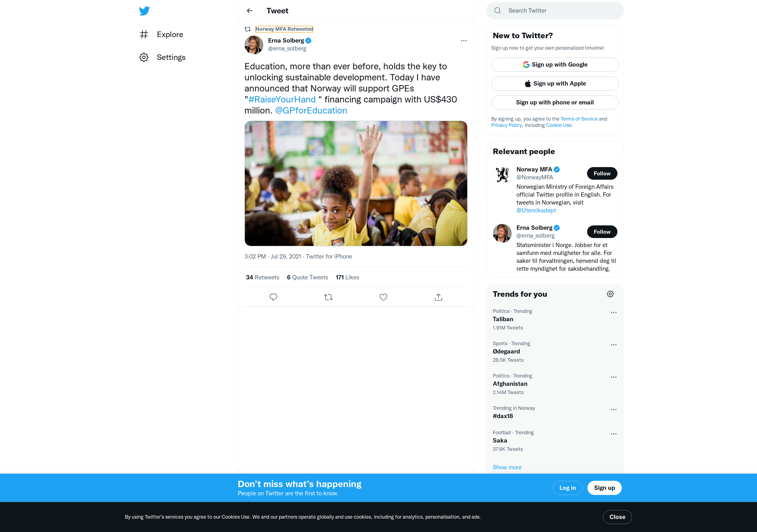Open Settings in the left sidebar
Image resolution: width=757 pixels, height=532 pixels.
tap(162, 58)
